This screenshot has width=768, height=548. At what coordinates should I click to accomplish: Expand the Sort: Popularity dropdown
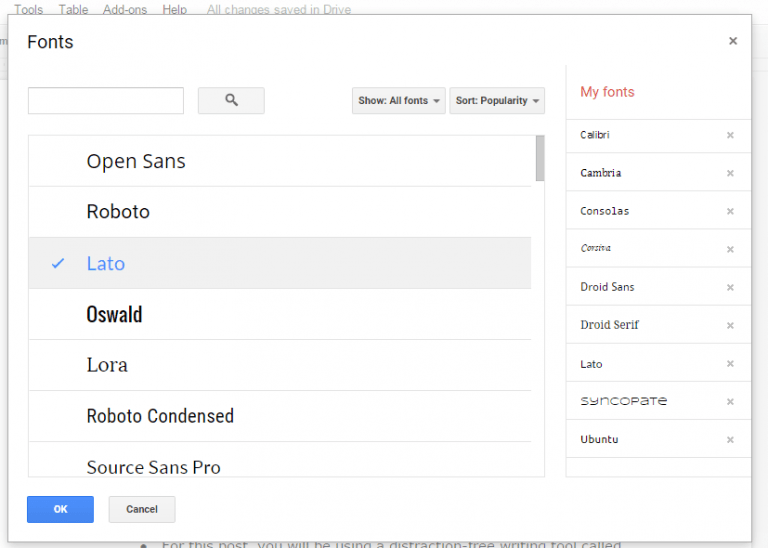[x=497, y=101]
